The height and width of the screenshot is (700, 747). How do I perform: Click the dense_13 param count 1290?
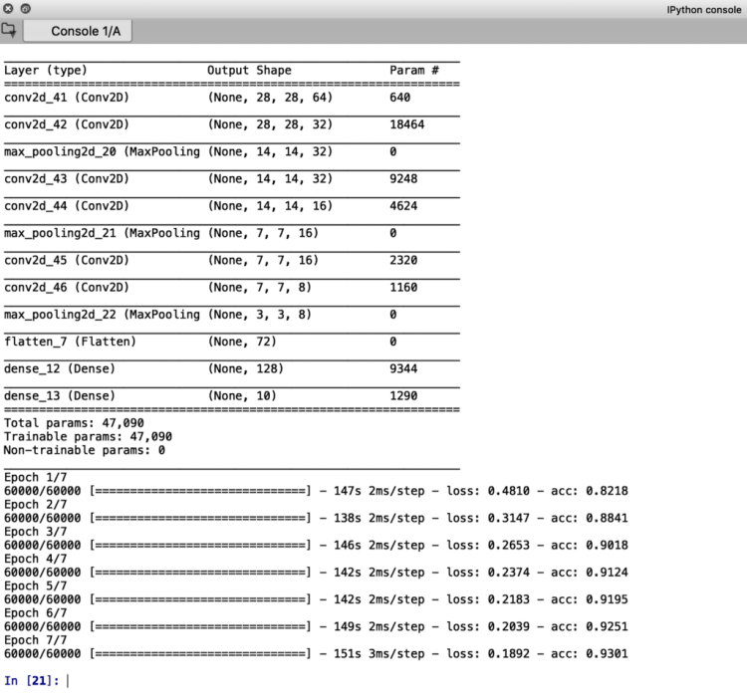click(x=403, y=396)
